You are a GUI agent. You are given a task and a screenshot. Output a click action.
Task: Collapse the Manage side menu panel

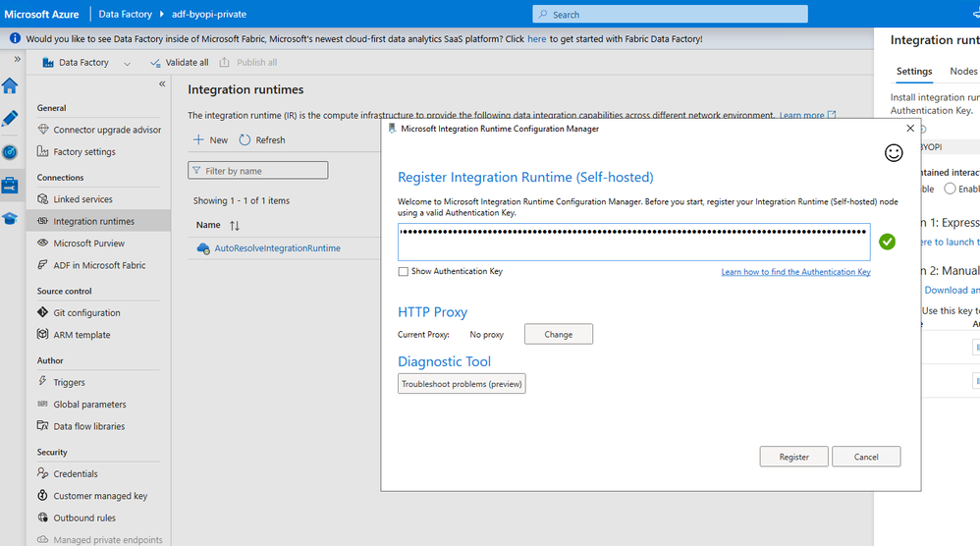[162, 83]
